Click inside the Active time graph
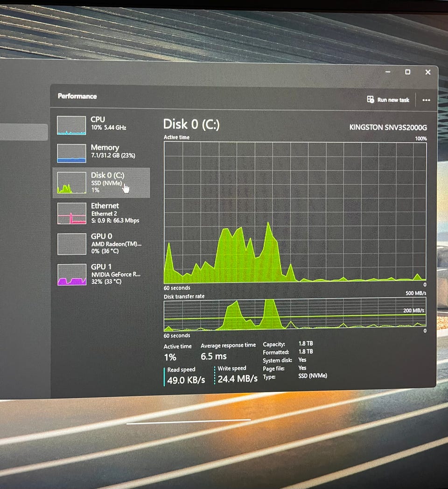Screen dimensions: 448x489 pos(295,212)
